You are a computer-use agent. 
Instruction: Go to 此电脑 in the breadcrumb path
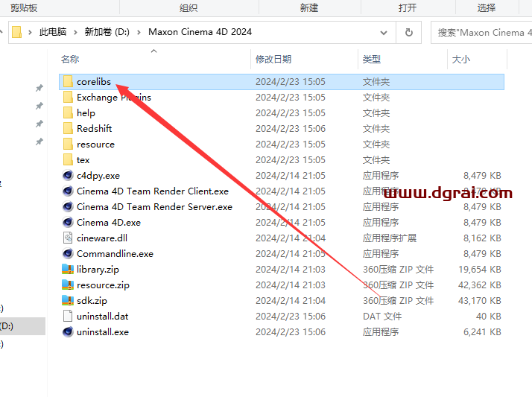53,32
